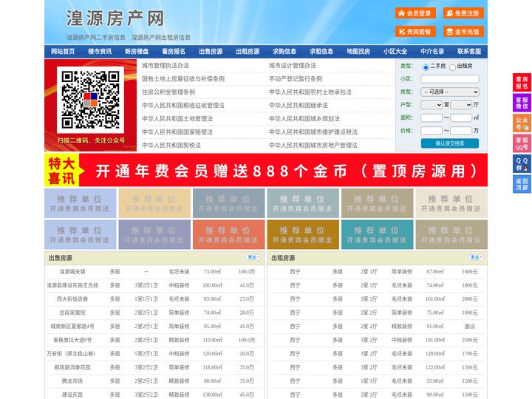Viewport: 532px width, 399px height.
Task: Open the 香格里拉大道8号 sale listing
Action: click(72, 340)
